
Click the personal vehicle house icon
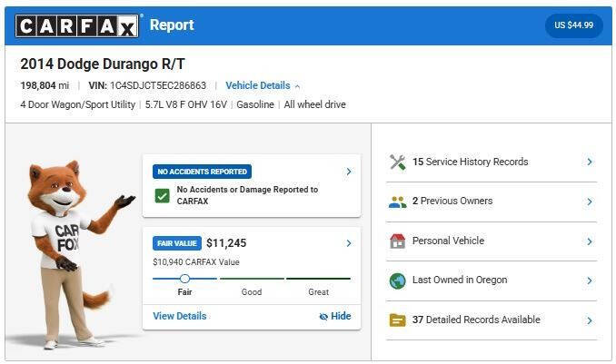pos(398,241)
